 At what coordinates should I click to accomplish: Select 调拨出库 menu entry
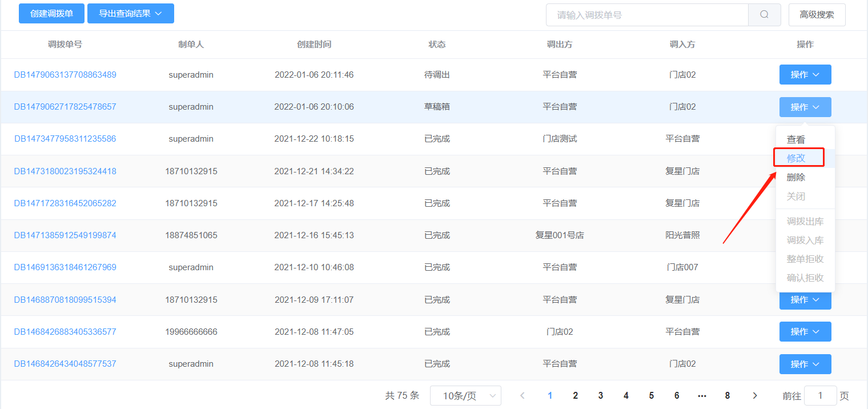pyautogui.click(x=805, y=222)
